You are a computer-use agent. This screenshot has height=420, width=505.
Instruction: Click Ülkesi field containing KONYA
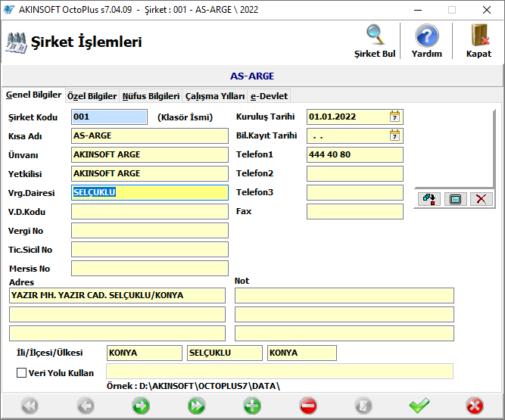(302, 353)
